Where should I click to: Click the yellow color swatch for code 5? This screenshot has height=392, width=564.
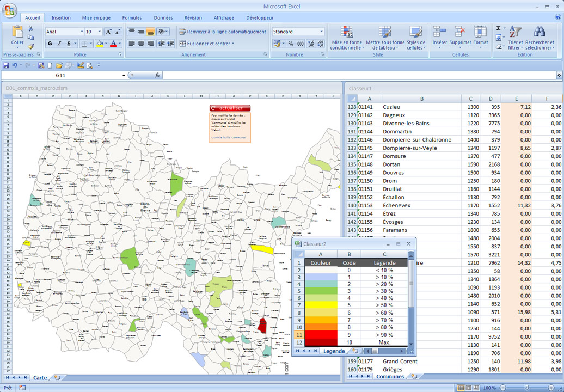321,305
